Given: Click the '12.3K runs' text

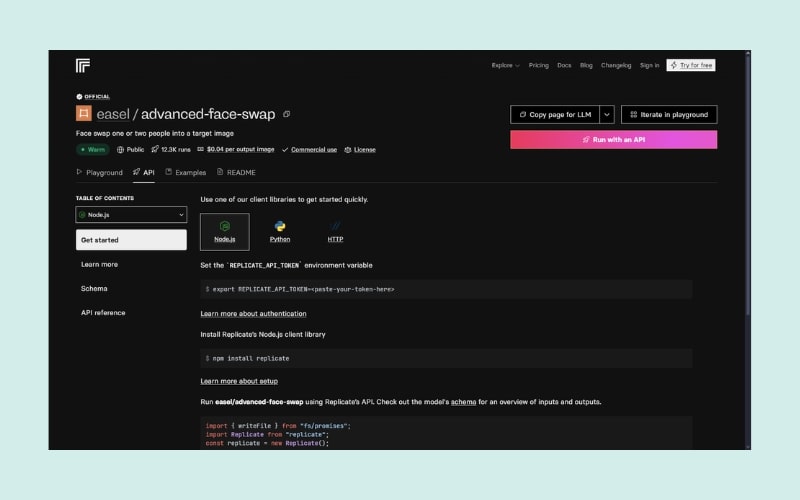Looking at the screenshot, I should (x=176, y=149).
